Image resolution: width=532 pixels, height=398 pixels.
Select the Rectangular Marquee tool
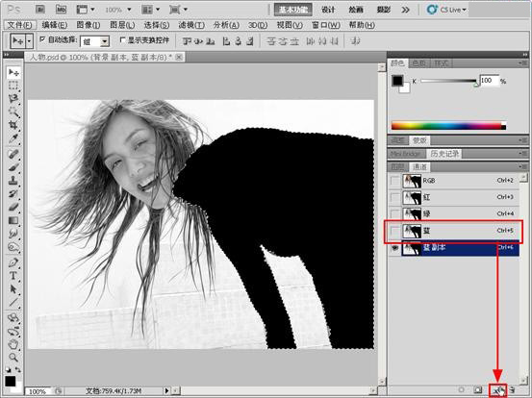coord(13,86)
